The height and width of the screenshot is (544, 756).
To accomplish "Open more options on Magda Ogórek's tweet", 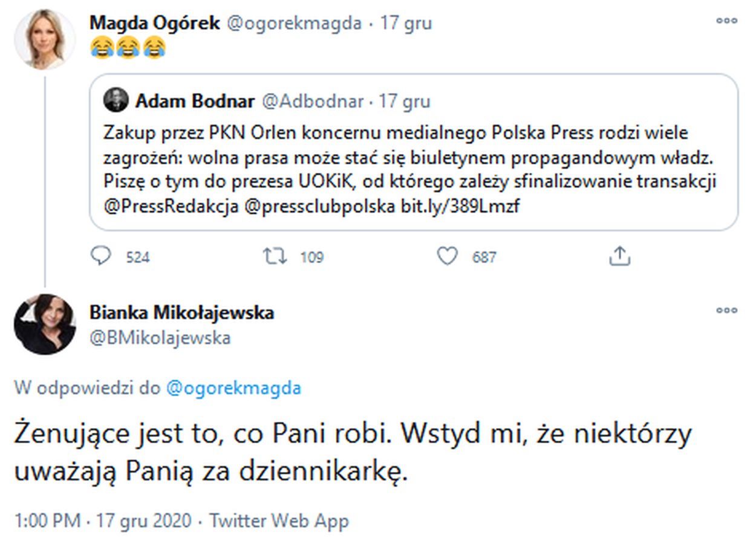I will coord(726,21).
